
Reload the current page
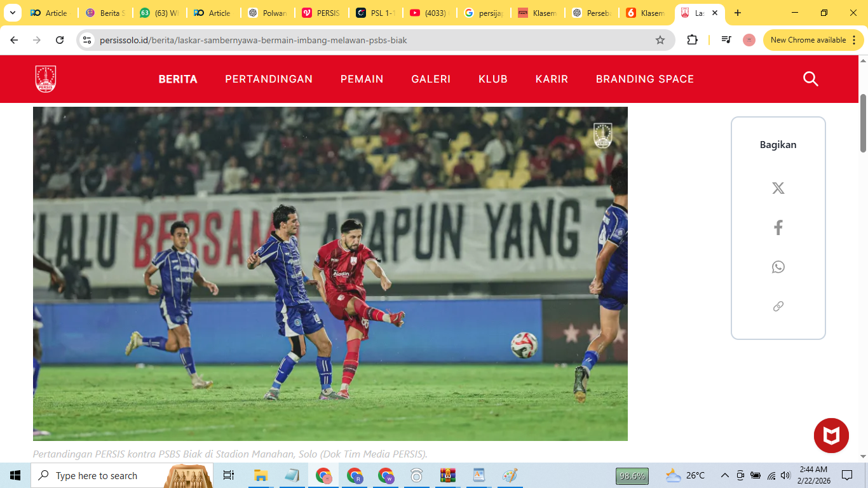[60, 40]
